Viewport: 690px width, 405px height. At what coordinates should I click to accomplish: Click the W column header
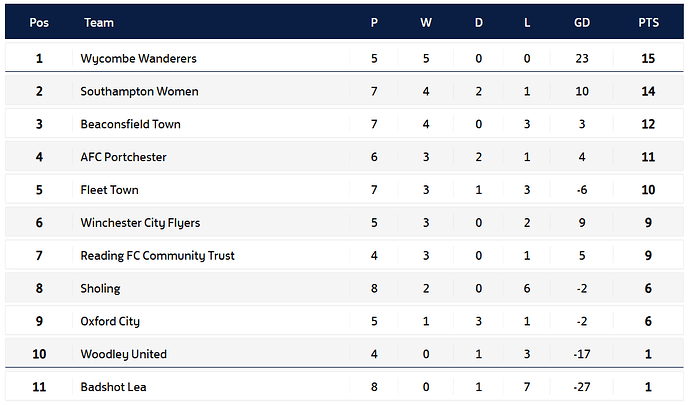pos(426,23)
